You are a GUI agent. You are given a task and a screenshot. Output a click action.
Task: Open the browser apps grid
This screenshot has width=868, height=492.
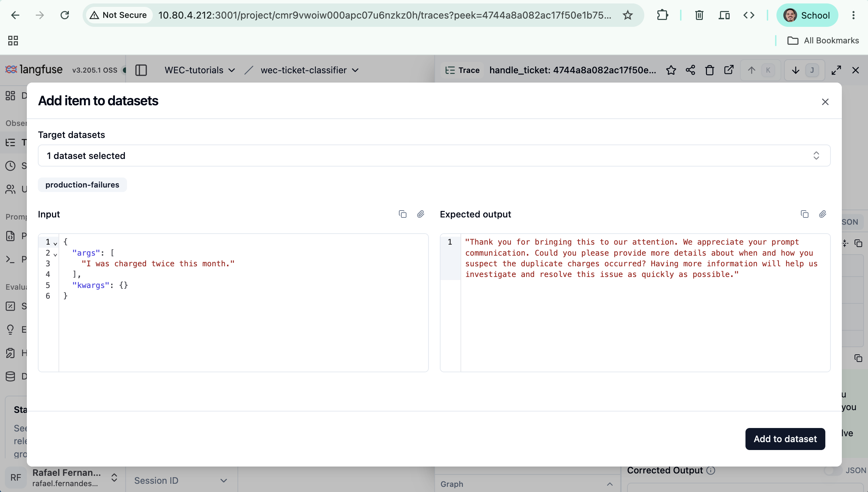click(x=13, y=41)
